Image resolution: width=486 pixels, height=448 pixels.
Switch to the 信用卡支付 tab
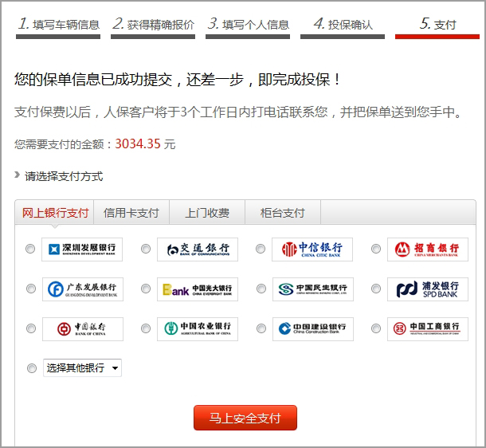pyautogui.click(x=131, y=213)
